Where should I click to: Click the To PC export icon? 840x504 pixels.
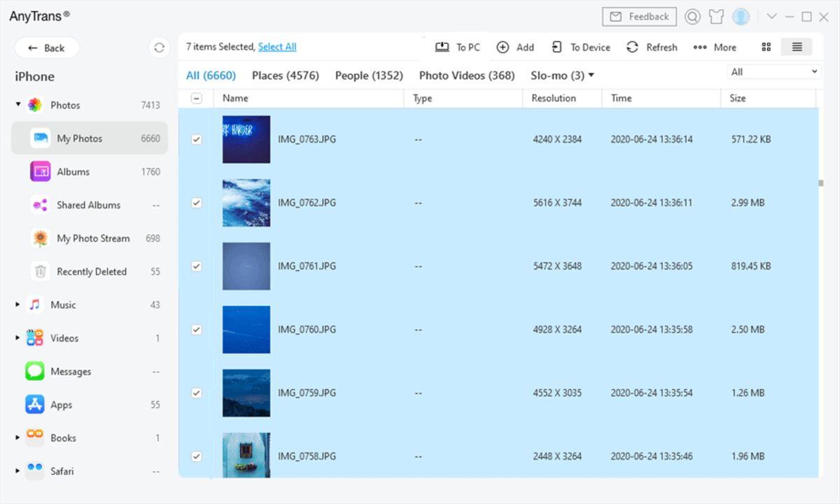pos(442,47)
